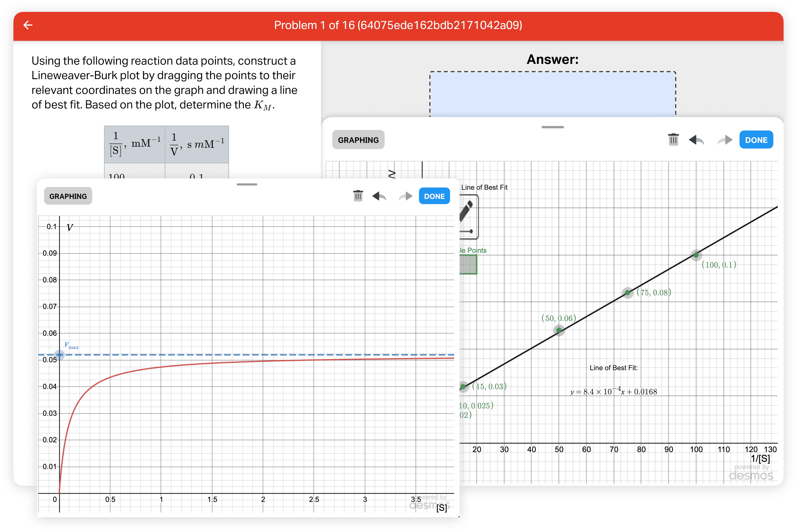This screenshot has height=532, width=797.
Task: Click the Vmax label on the graph
Action: [71, 345]
